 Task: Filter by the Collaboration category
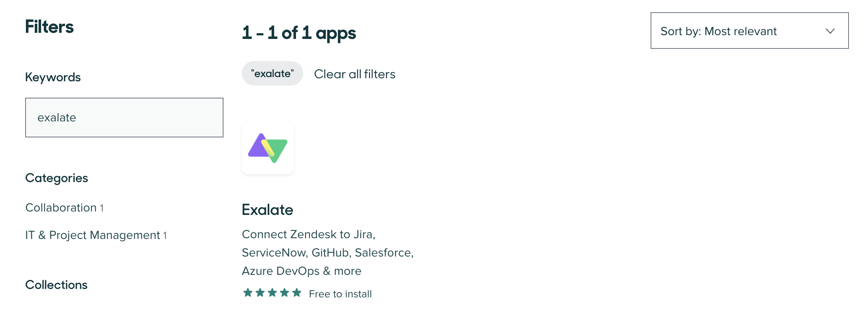[61, 208]
